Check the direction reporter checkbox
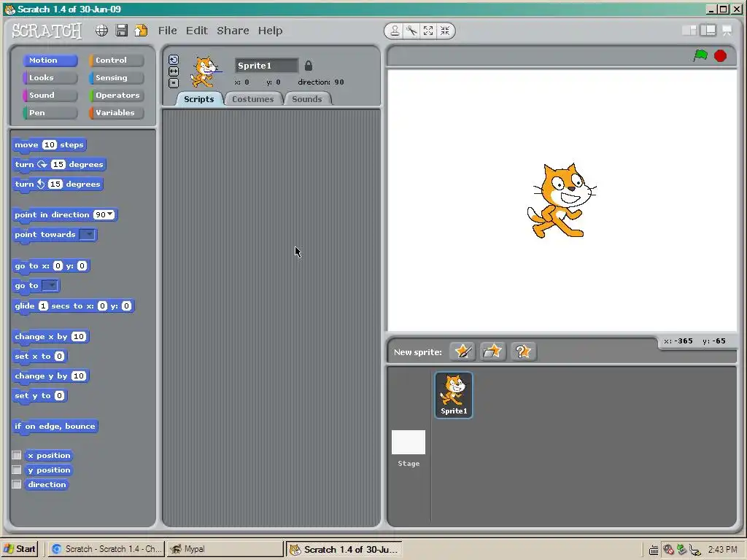This screenshot has height=560, width=747. tap(17, 484)
